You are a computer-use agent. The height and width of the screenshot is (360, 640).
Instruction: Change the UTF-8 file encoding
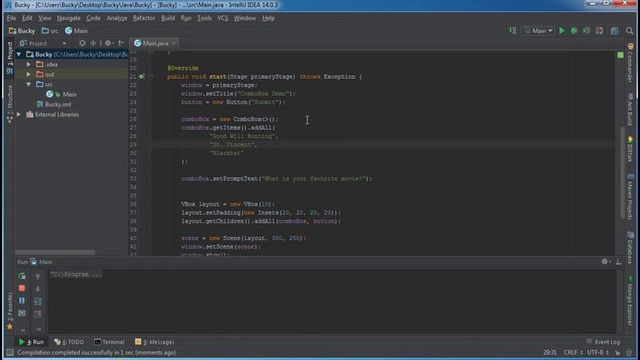point(598,352)
